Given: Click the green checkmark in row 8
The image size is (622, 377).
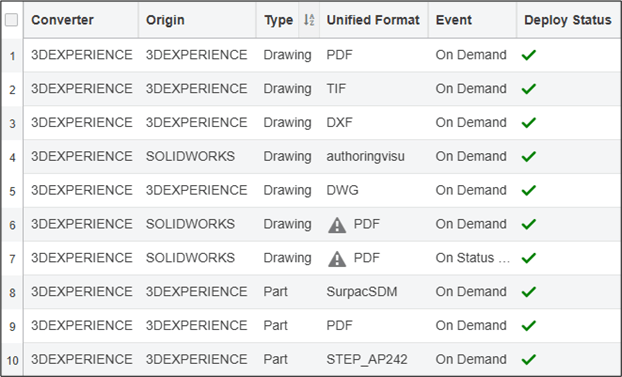Looking at the screenshot, I should click(x=529, y=292).
